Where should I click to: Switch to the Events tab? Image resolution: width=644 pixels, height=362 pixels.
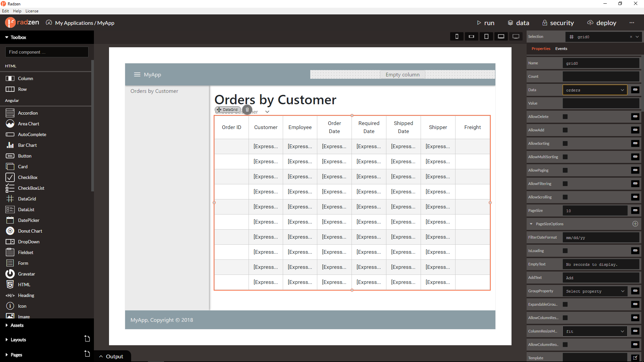tap(561, 49)
